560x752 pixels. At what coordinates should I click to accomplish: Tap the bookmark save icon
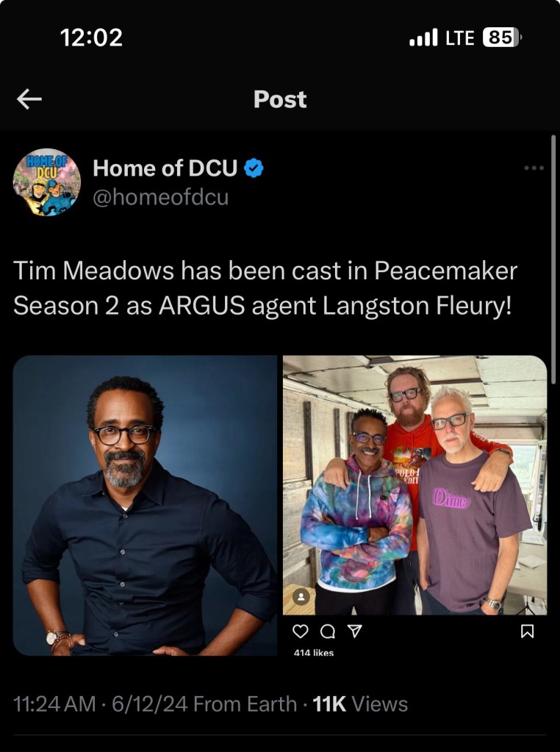[527, 631]
